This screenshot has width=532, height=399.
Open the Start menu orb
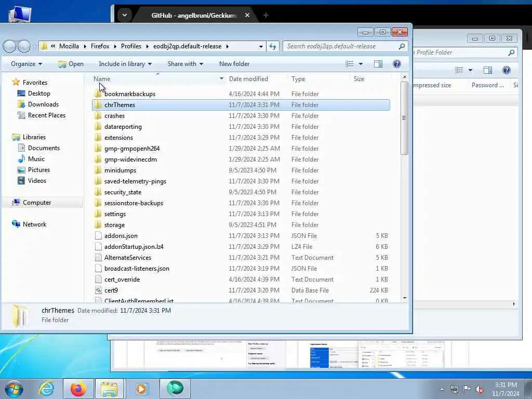14,389
